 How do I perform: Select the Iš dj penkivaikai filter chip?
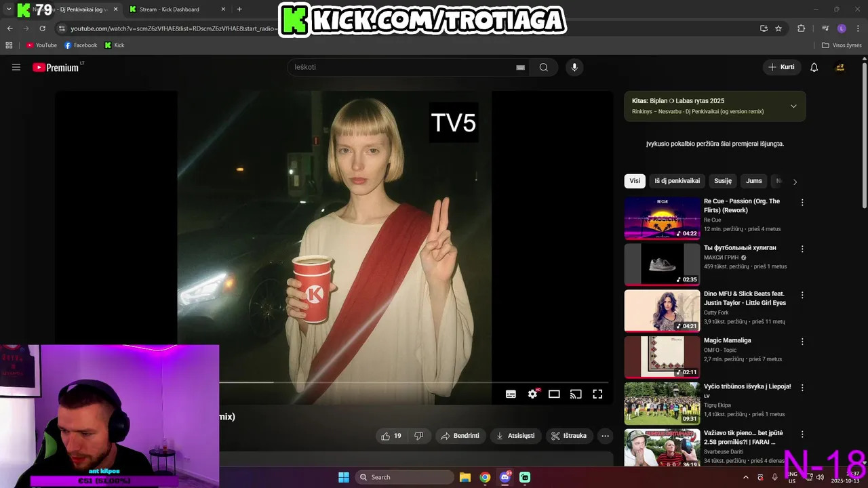click(x=677, y=181)
